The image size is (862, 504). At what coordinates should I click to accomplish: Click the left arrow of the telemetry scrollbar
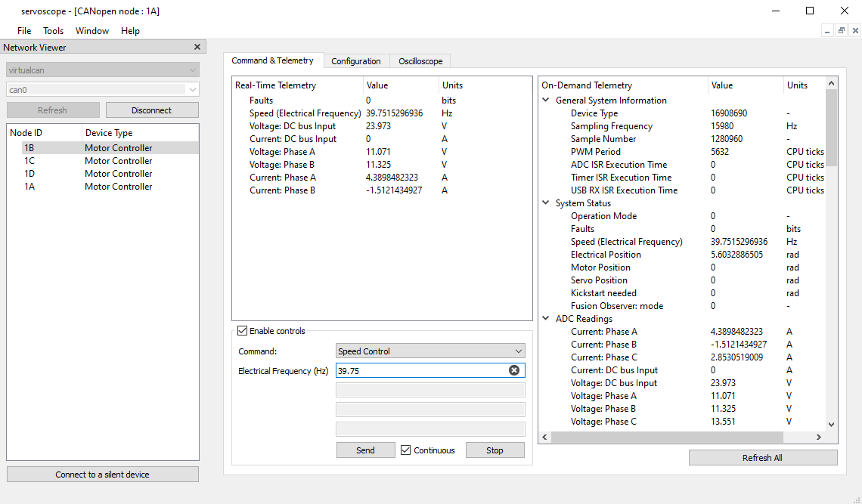pos(544,437)
